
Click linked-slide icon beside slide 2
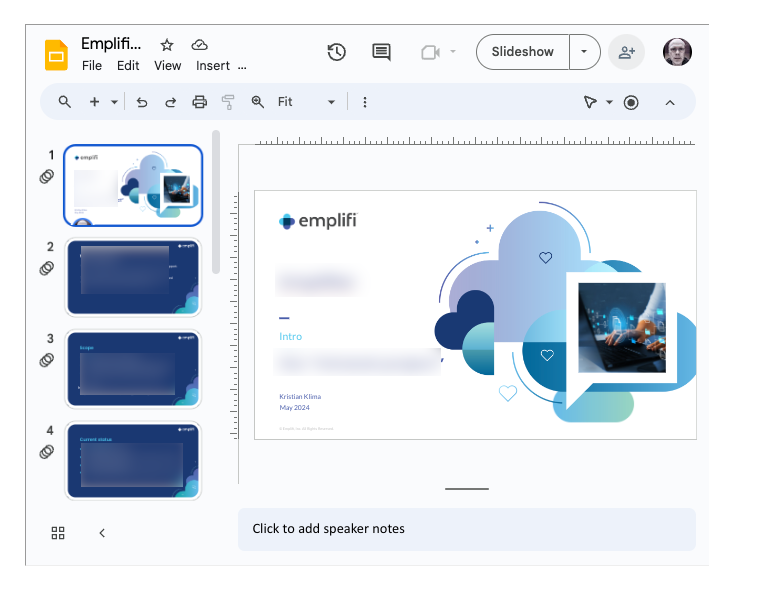47,268
